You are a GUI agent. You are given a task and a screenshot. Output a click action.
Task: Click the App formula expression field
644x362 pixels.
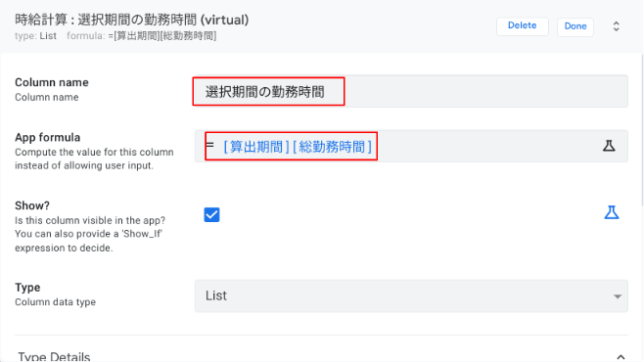411,146
